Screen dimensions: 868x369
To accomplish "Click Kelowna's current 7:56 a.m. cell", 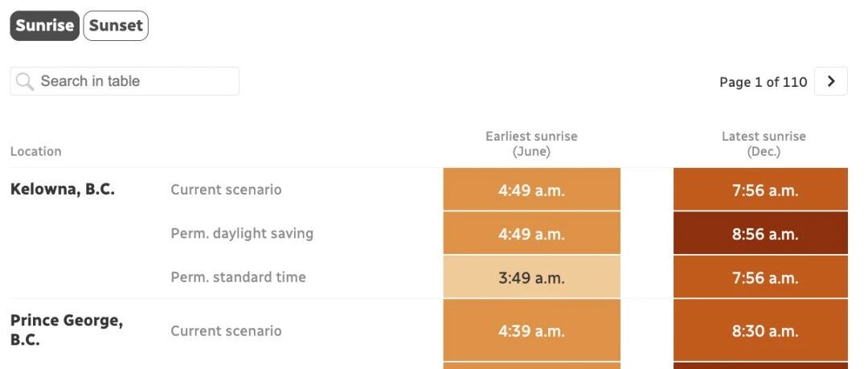I will coord(760,190).
